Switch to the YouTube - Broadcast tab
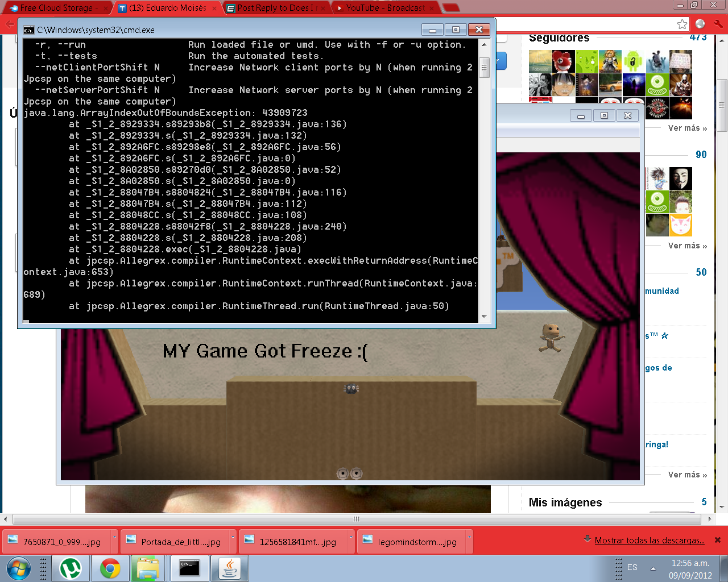The width and height of the screenshot is (728, 582). 385,8
